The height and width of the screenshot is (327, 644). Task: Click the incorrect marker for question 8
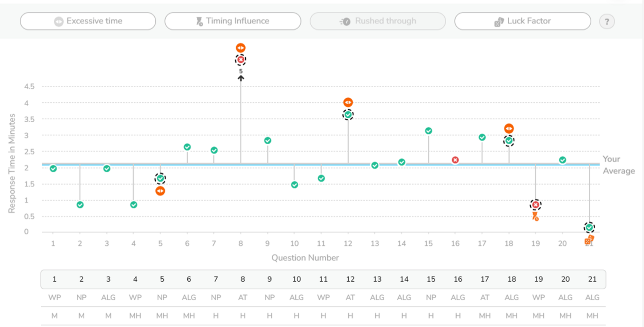[241, 60]
